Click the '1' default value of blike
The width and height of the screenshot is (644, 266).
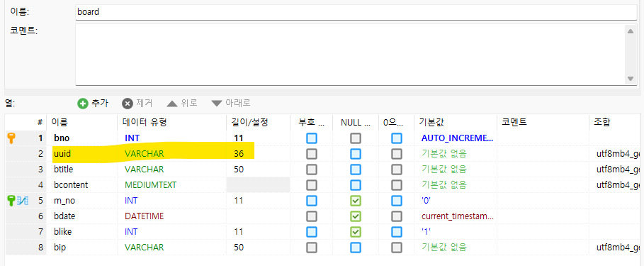[426, 232]
